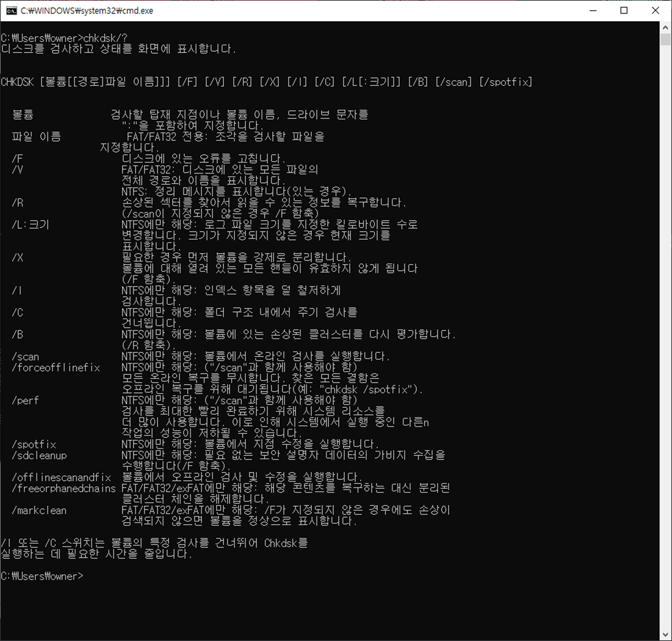Click the '/perf' switch label
672x641 pixels.
(x=25, y=401)
